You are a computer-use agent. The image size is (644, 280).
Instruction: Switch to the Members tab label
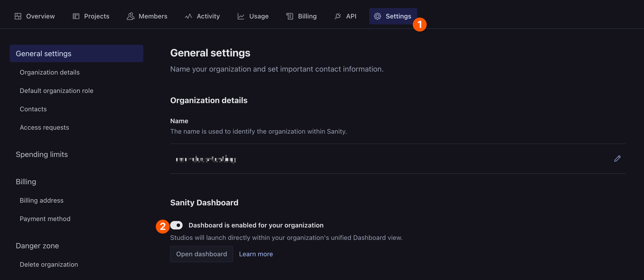[x=153, y=16]
